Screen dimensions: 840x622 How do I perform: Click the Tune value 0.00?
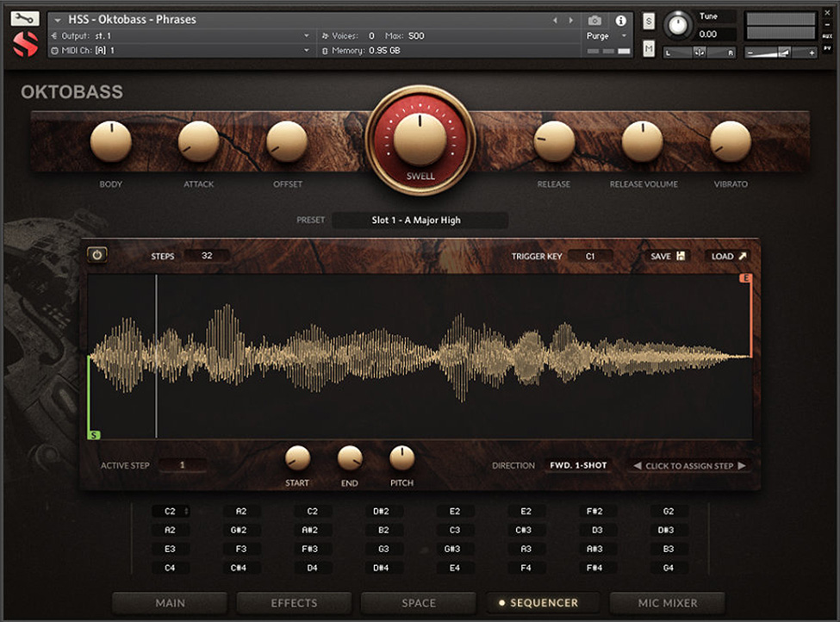[707, 34]
